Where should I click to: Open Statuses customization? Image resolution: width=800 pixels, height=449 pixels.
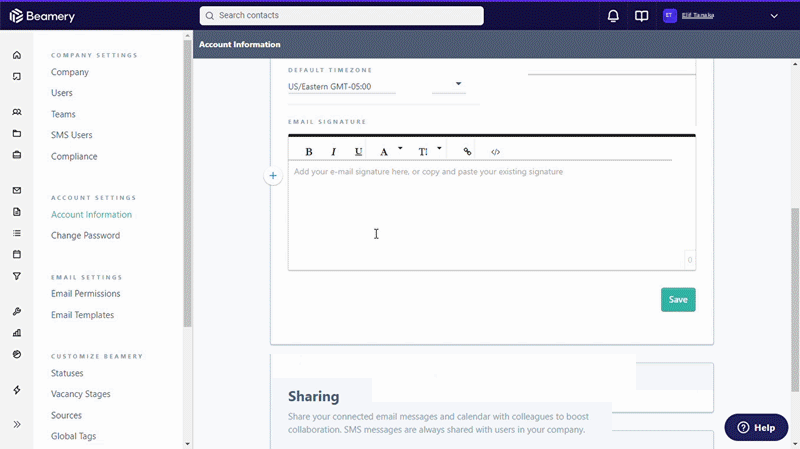[x=67, y=373]
